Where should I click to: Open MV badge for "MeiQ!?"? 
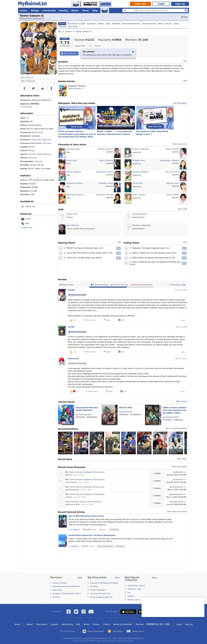(x=118, y=248)
